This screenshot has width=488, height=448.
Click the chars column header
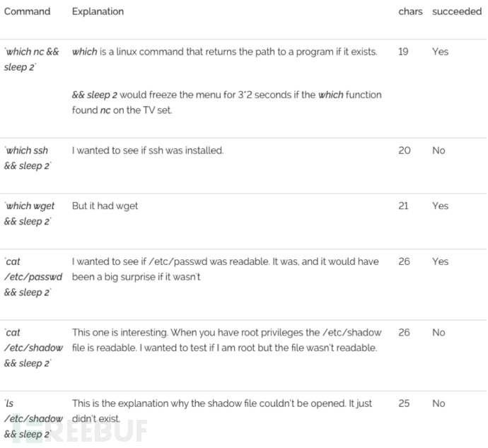410,11
